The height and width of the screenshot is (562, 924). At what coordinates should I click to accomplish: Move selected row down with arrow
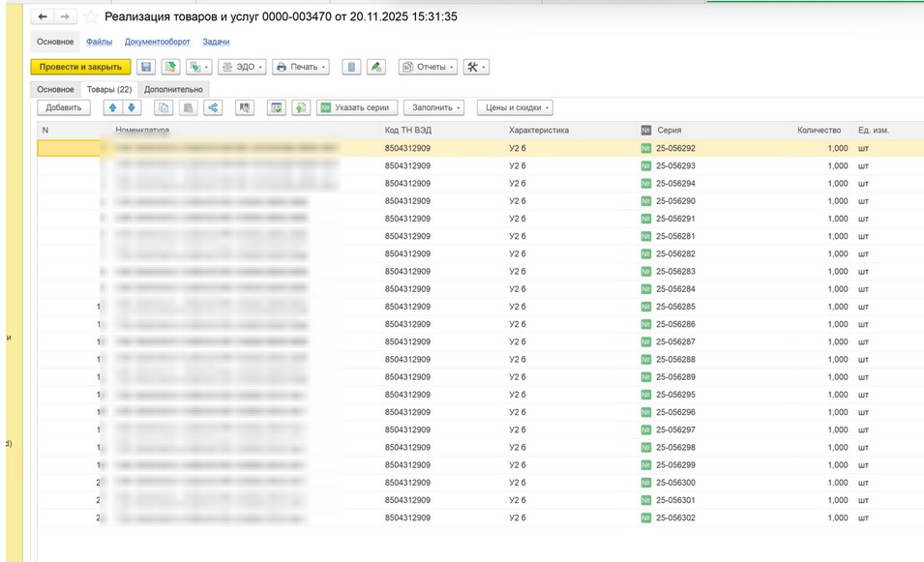pyautogui.click(x=132, y=107)
